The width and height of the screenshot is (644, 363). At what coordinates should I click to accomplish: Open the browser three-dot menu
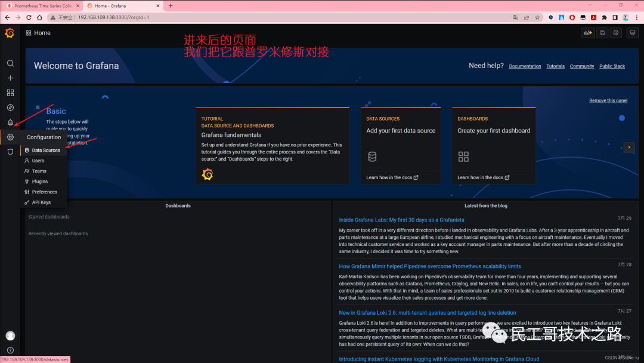tap(637, 17)
